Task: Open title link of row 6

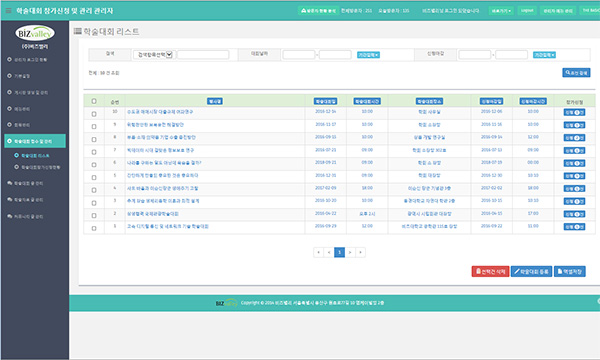Action: coord(164,163)
